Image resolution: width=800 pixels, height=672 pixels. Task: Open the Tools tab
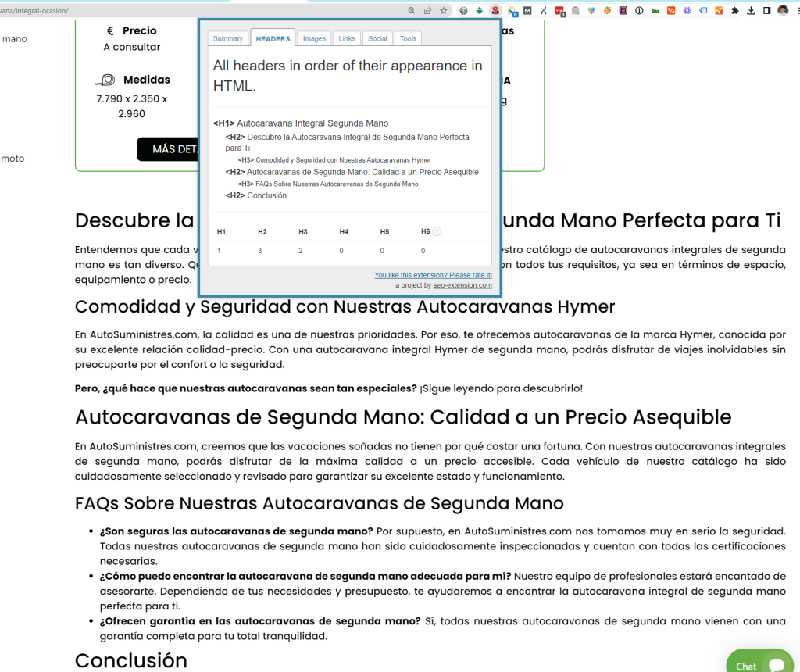(x=408, y=38)
